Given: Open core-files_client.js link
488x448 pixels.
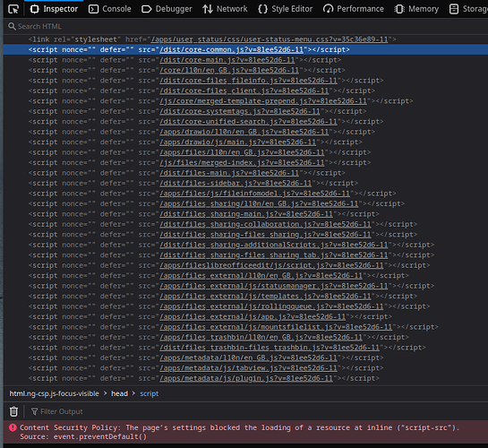Looking at the screenshot, I should click(244, 90).
